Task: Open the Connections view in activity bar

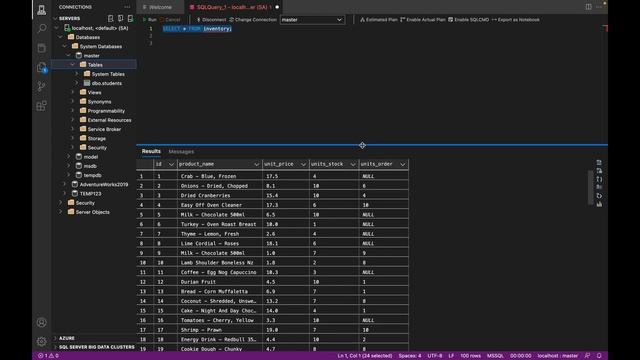Action: tap(42, 10)
